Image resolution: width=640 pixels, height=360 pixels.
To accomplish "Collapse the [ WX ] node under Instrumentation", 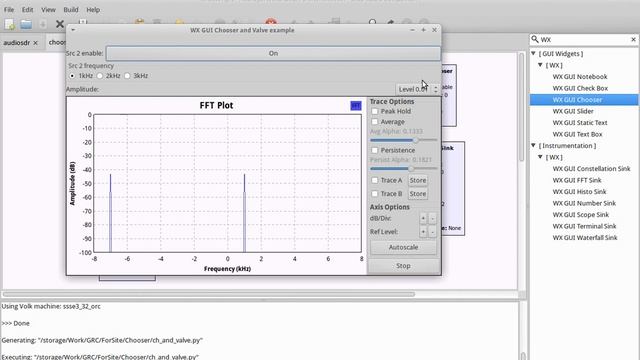I will pyautogui.click(x=540, y=157).
